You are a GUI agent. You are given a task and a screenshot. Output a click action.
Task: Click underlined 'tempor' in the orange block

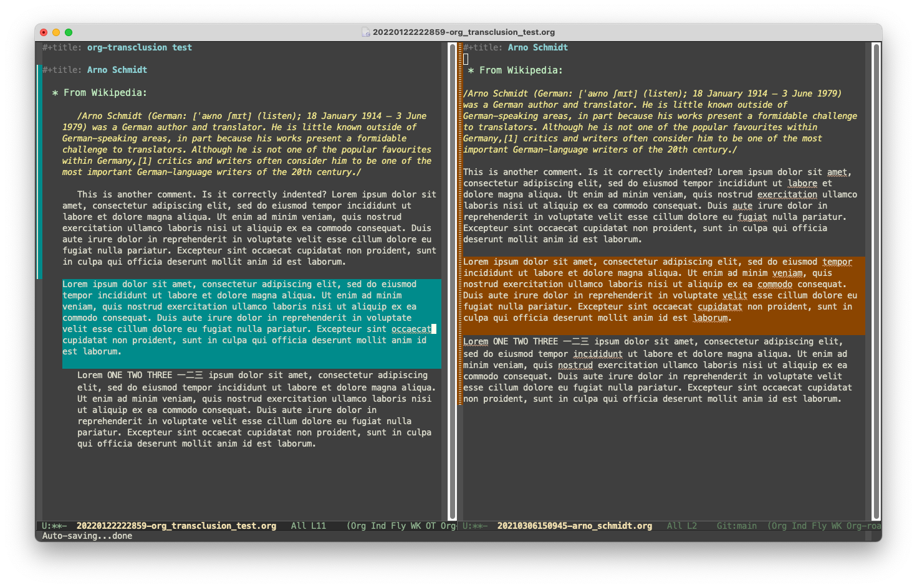click(837, 262)
